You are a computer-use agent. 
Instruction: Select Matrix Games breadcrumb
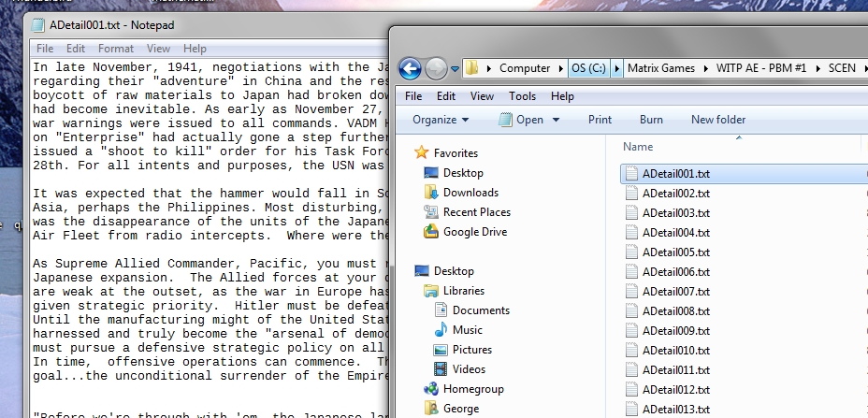pyautogui.click(x=661, y=68)
